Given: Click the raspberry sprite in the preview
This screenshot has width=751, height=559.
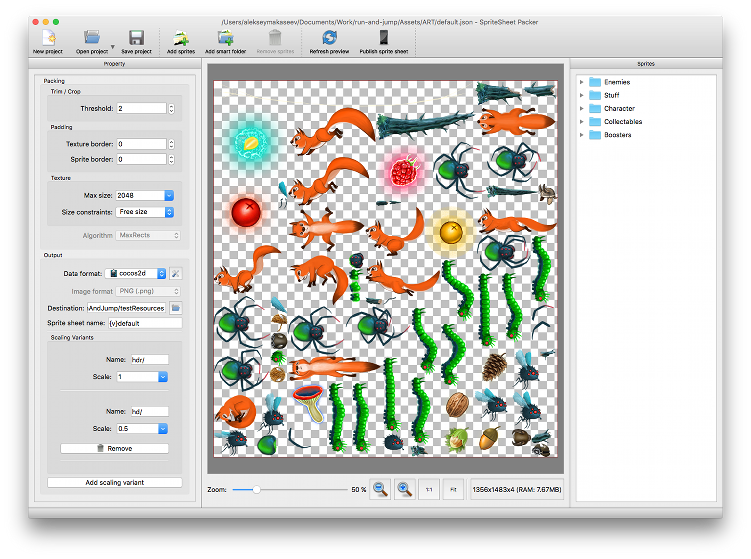Looking at the screenshot, I should [405, 171].
